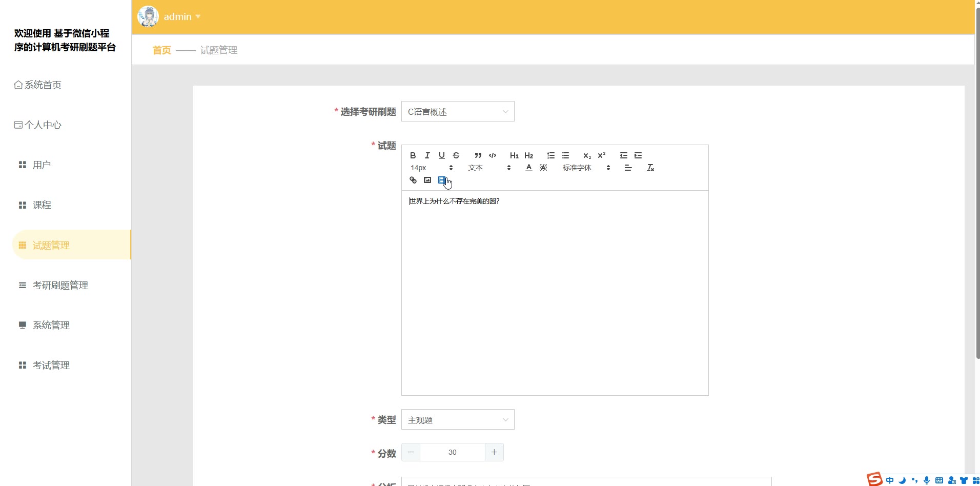980x486 pixels.
Task: Increase the 分数 value with plus button
Action: [494, 452]
